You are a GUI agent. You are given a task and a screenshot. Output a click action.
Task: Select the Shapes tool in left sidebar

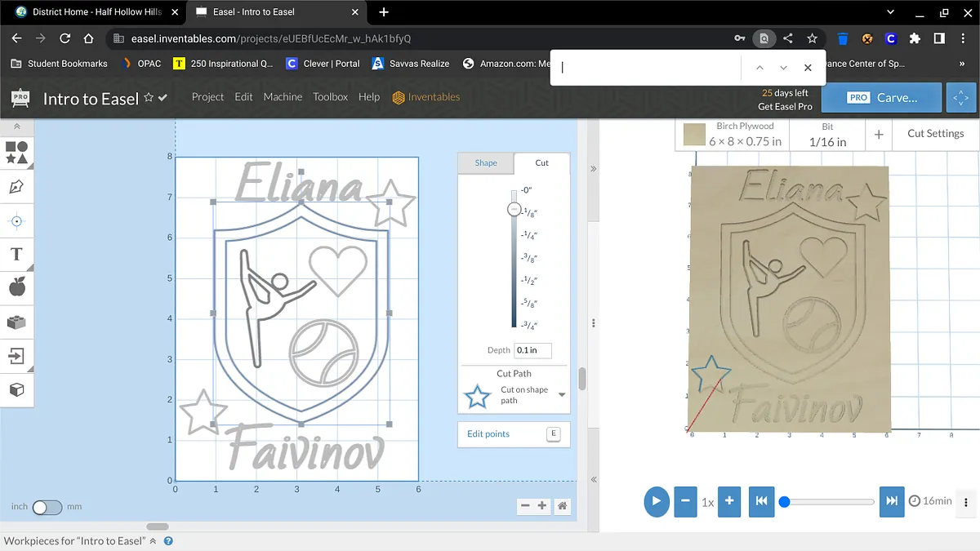pos(16,153)
